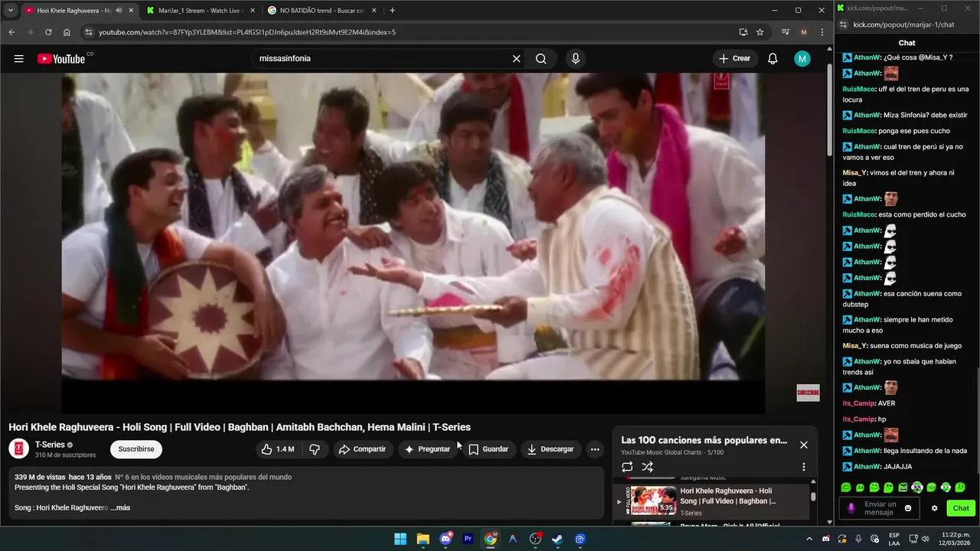Screen dimensions: 980x551
Task: Open Windows Start menu
Action: (x=400, y=539)
